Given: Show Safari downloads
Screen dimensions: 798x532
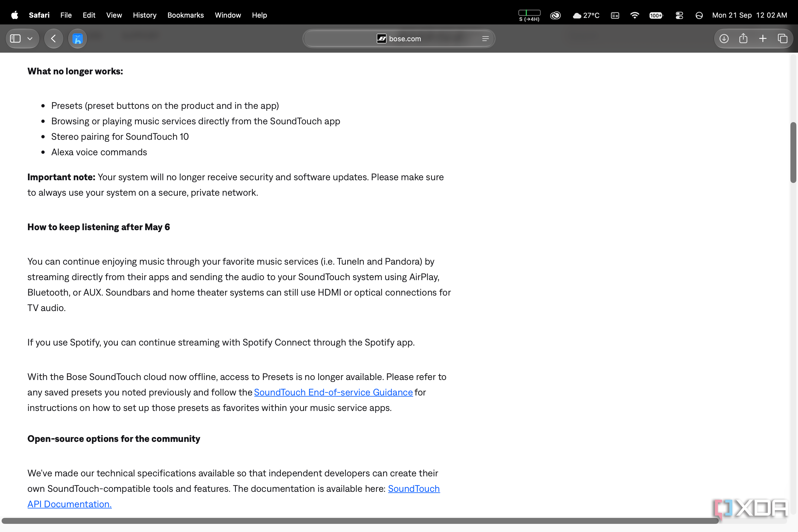Looking at the screenshot, I should point(724,39).
